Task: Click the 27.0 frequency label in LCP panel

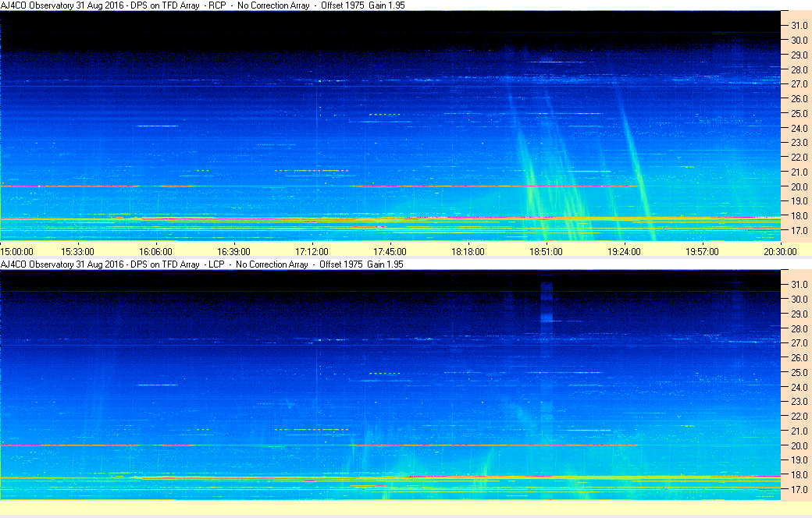Action: tap(799, 343)
